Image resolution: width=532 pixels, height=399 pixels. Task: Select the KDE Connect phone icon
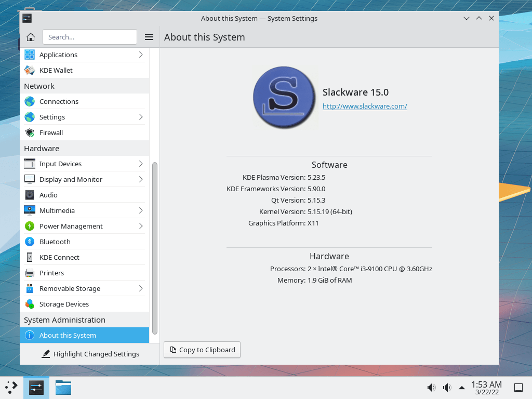(x=30, y=258)
